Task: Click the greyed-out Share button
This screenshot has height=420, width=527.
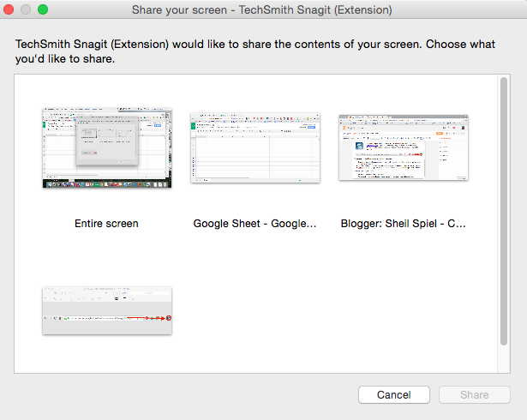Action: [x=475, y=395]
